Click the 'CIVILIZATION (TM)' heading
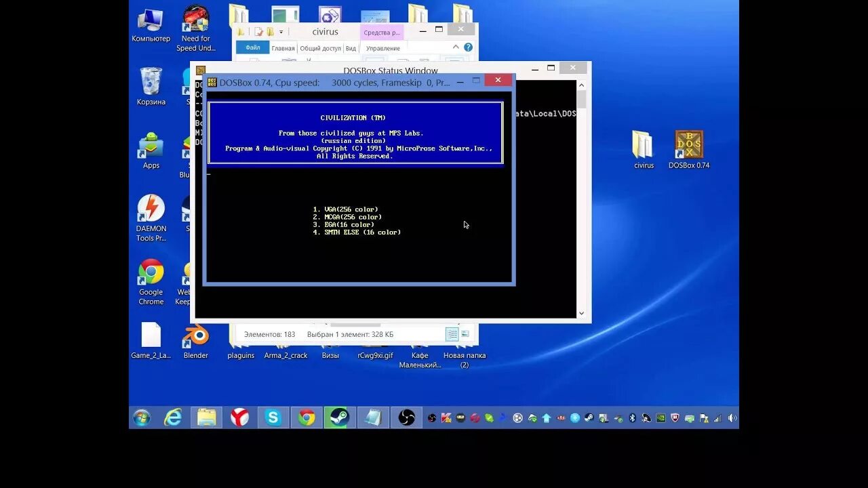868x488 pixels. click(x=353, y=118)
